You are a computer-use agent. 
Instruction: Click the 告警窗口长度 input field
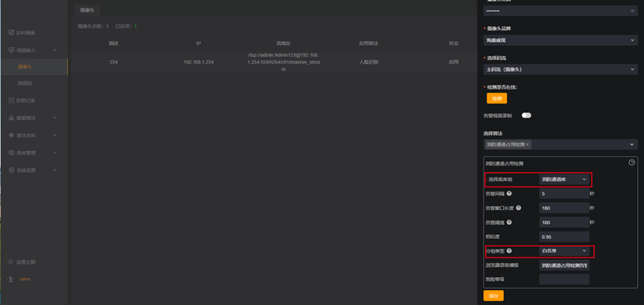[x=565, y=208]
